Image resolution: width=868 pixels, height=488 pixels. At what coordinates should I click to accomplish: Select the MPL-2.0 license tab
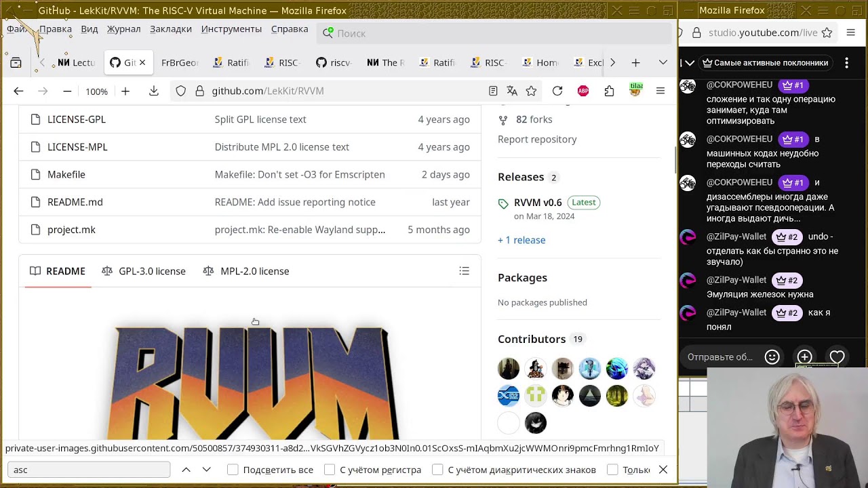246,271
